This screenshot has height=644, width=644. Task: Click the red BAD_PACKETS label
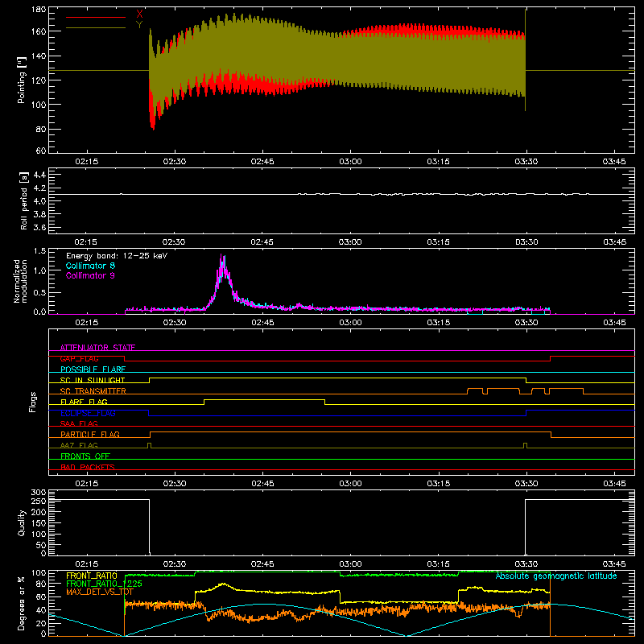tap(88, 467)
